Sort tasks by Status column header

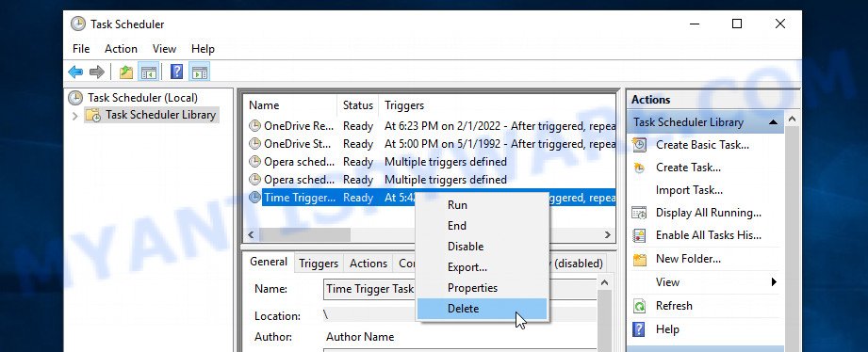point(357,105)
